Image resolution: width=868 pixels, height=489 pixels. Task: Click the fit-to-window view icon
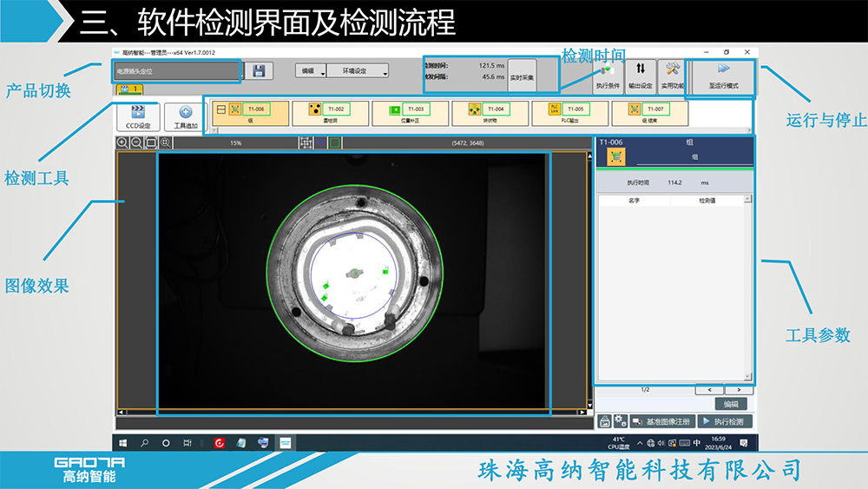click(x=150, y=143)
